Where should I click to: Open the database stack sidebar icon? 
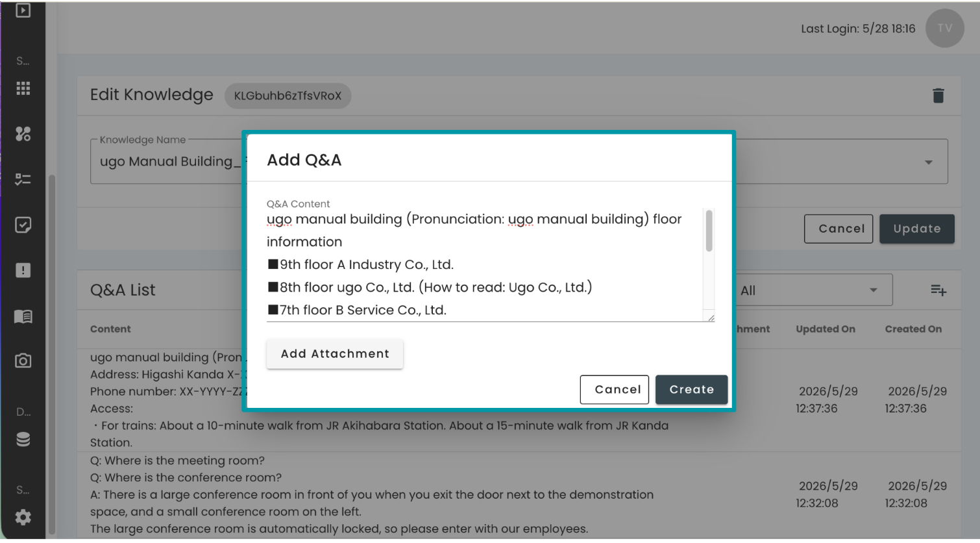point(23,440)
